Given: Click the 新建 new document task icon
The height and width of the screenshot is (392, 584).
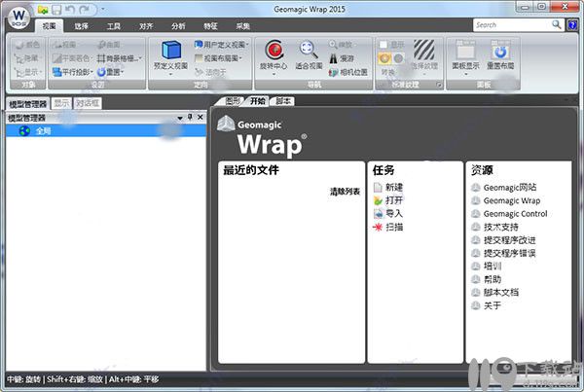Looking at the screenshot, I should tap(378, 188).
